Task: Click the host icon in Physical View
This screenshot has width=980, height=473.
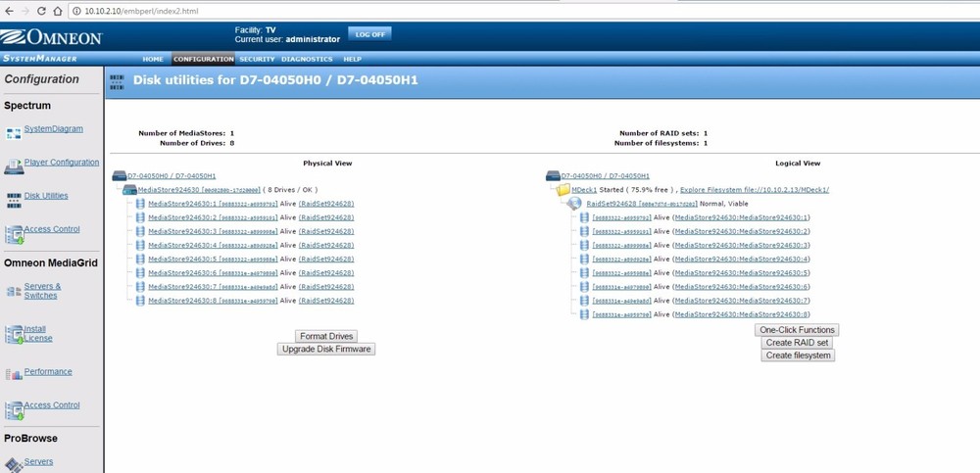Action: (x=120, y=176)
